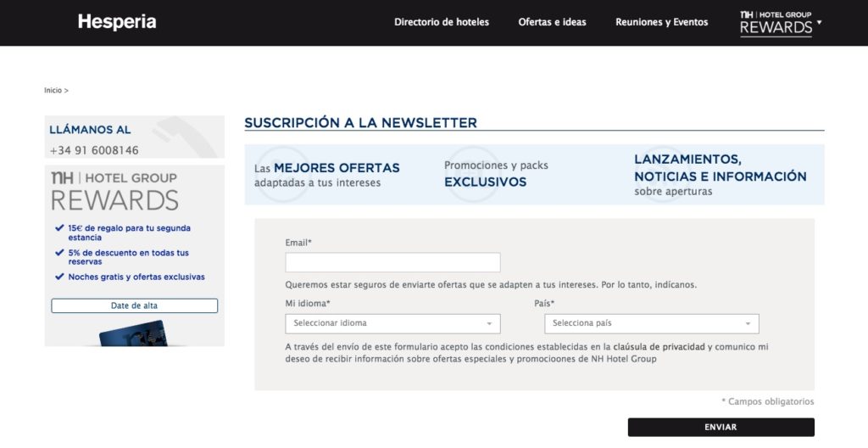Click the LLÁMANOS AL heading
Viewport: 868px width, 448px height.
coord(90,130)
